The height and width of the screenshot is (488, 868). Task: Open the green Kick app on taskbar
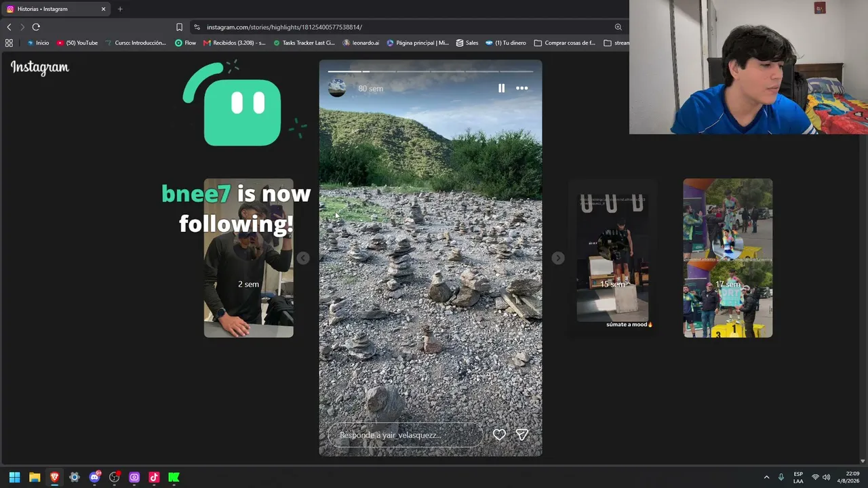click(174, 477)
